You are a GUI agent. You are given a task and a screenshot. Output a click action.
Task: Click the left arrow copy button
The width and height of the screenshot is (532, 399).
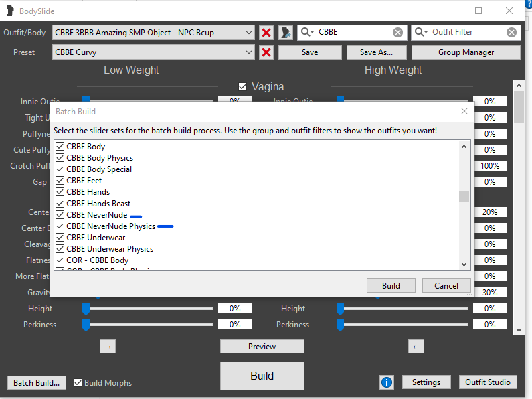click(x=416, y=346)
